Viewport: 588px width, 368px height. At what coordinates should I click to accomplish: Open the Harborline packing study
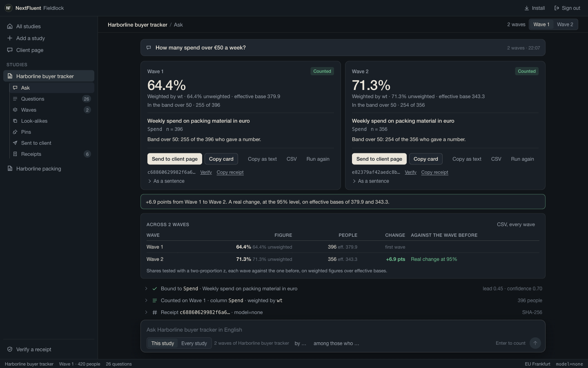[49, 168]
